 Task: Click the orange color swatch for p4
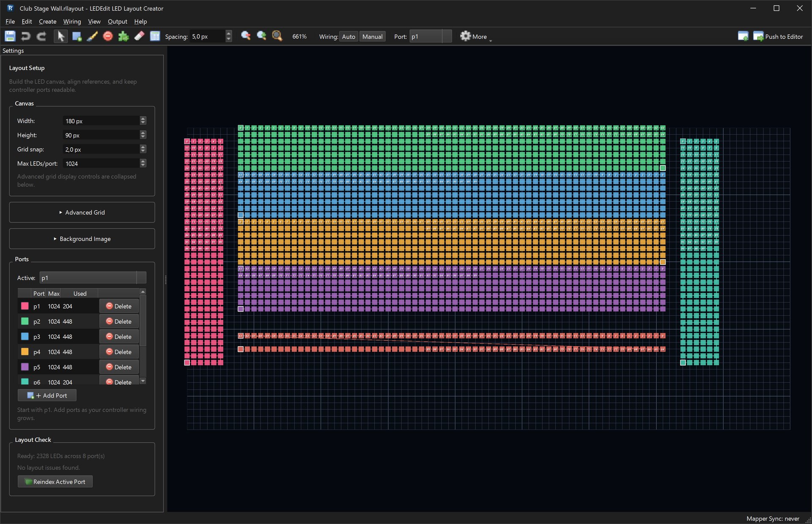click(x=25, y=352)
